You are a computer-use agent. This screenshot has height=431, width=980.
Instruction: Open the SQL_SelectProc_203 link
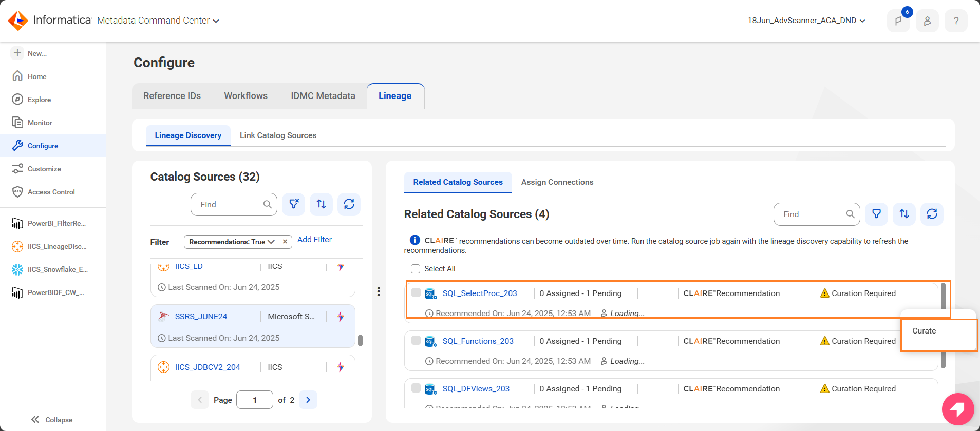pyautogui.click(x=480, y=293)
